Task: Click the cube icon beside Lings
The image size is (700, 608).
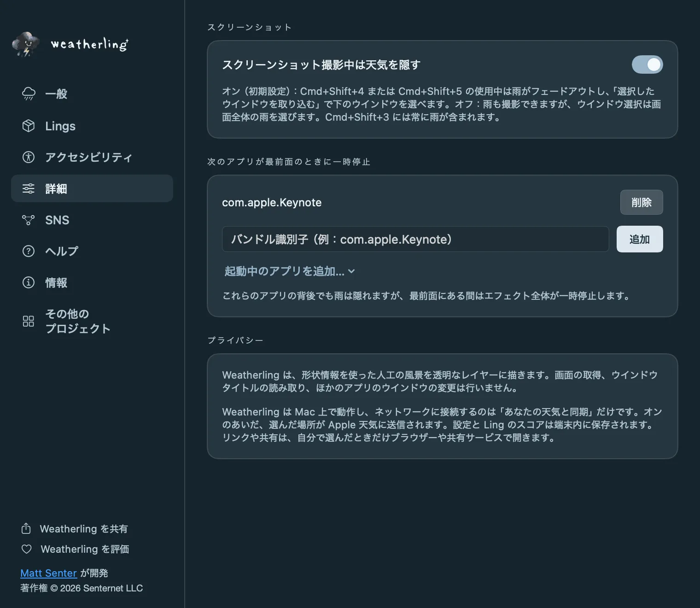Action: point(29,126)
